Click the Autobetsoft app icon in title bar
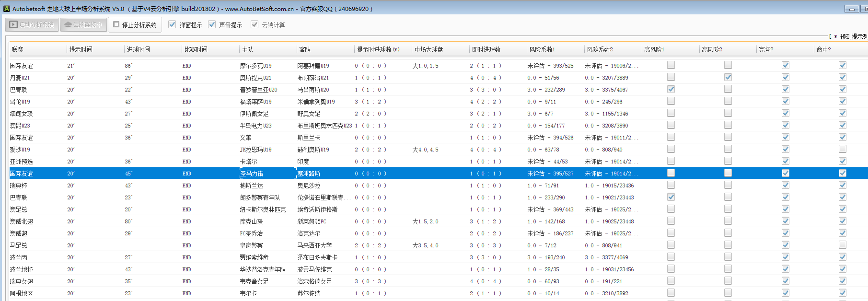 (6, 9)
